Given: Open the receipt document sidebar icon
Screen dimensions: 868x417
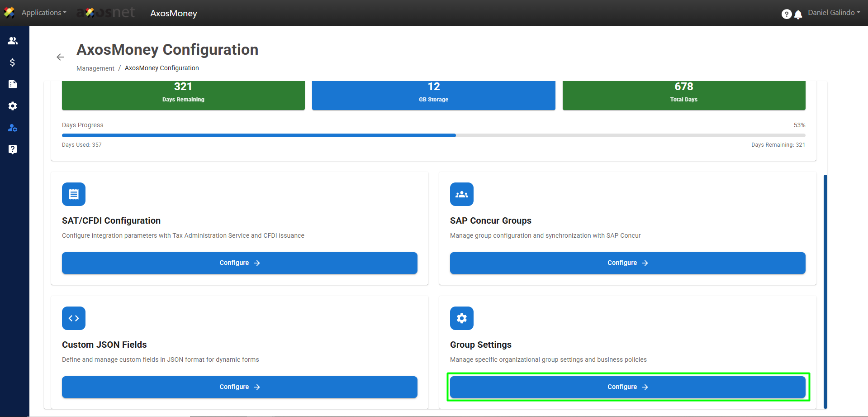Looking at the screenshot, I should 13,84.
